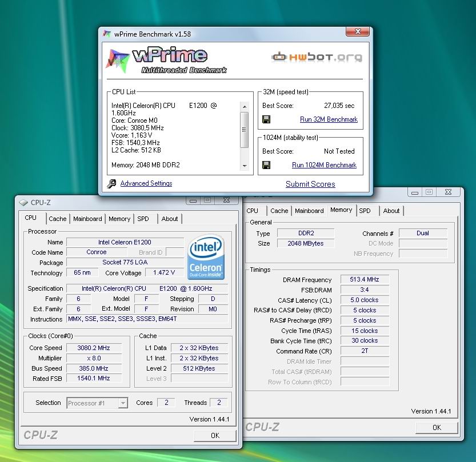
Task: Click the CAS# Latency 5.0 clocks field
Action: [365, 300]
